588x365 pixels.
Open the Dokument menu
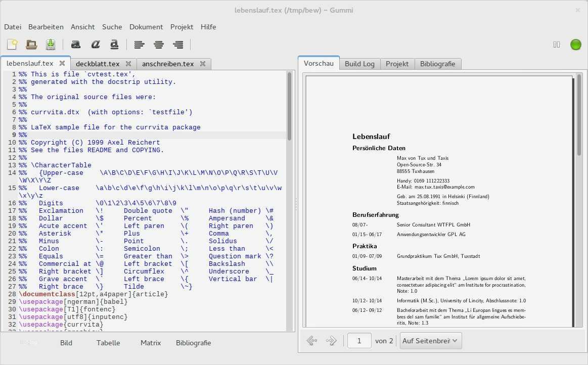pyautogui.click(x=146, y=27)
